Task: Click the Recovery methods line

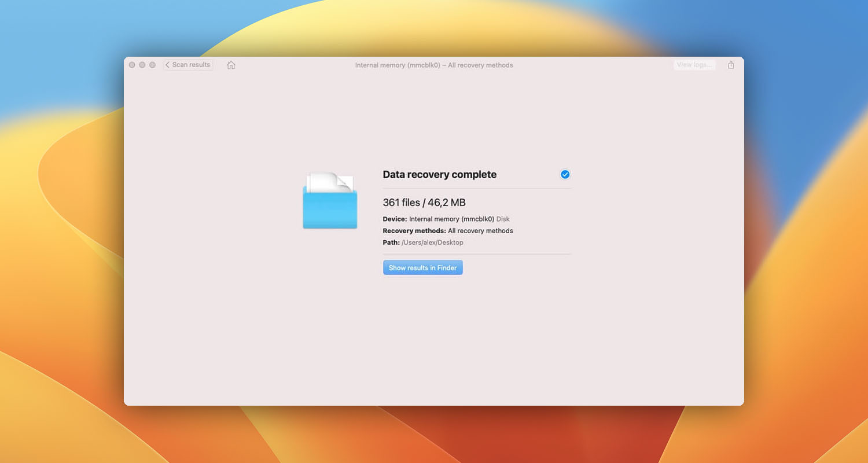Action: pyautogui.click(x=448, y=231)
